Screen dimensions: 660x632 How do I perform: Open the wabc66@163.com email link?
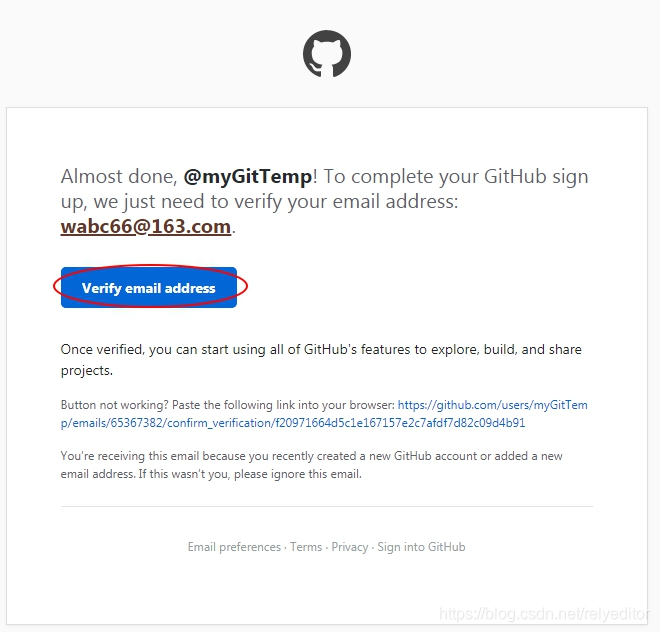146,227
